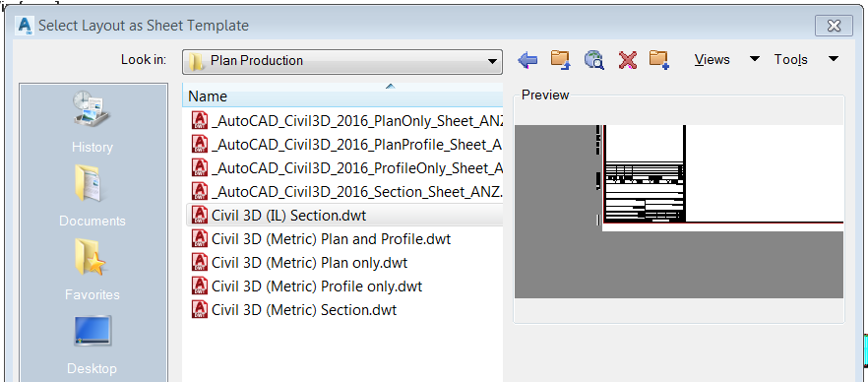
Task: Click the template Preview thumbnail
Action: tap(679, 212)
